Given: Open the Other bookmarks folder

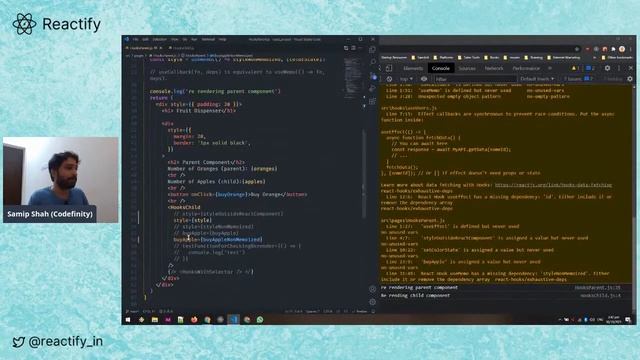Looking at the screenshot, I should click(616, 58).
